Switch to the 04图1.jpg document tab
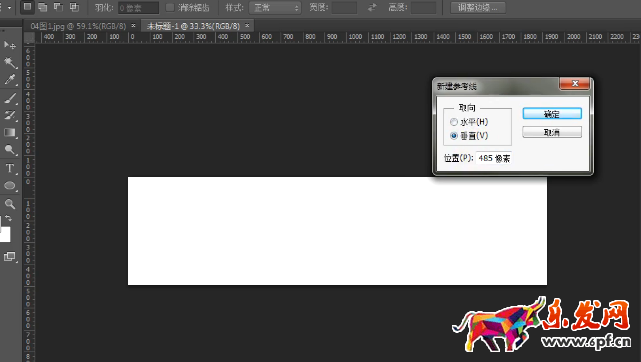Screen dimensions: 641x362 [x=78, y=26]
